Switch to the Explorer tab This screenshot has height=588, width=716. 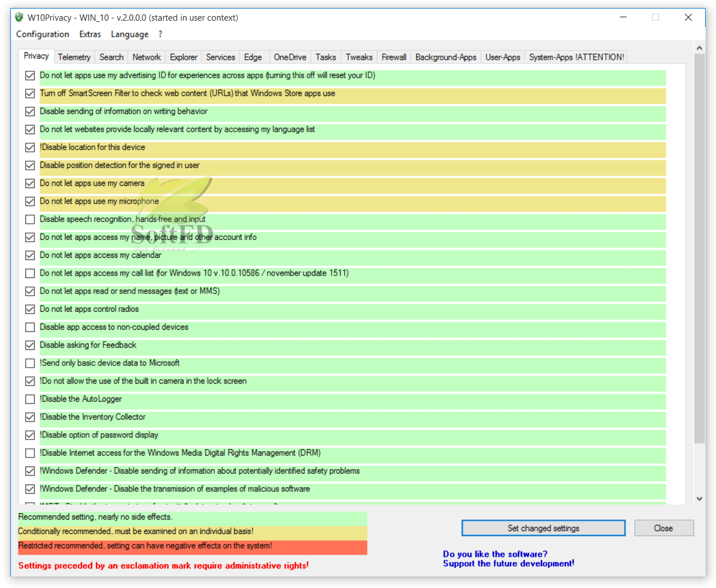tap(184, 57)
